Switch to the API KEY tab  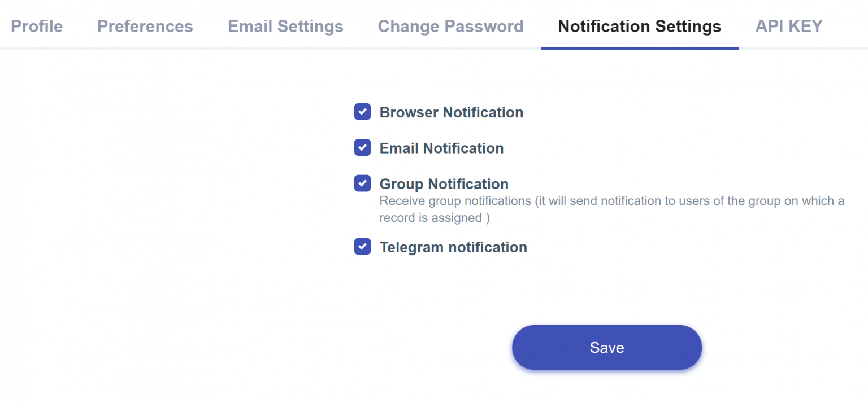coord(788,27)
